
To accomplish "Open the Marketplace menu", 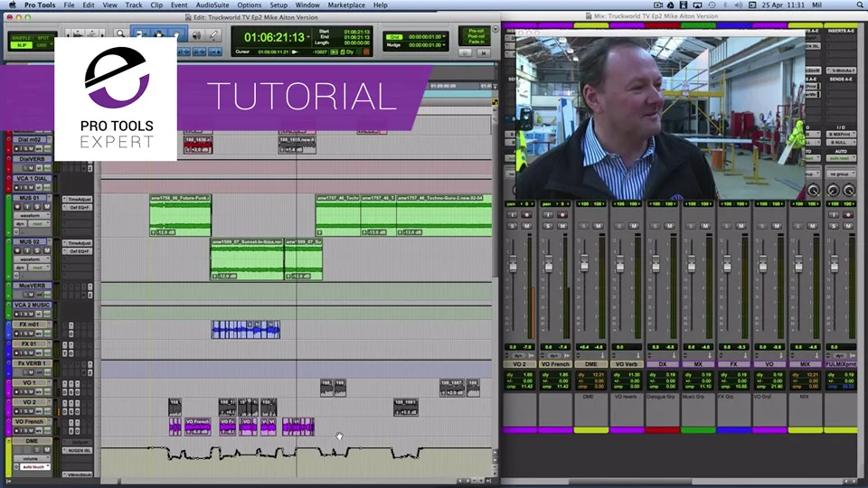I will pos(346,5).
